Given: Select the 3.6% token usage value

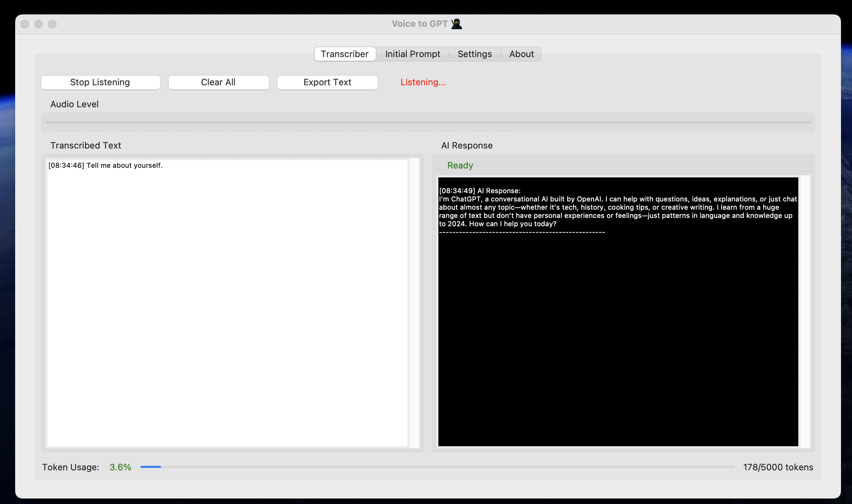Looking at the screenshot, I should point(120,467).
